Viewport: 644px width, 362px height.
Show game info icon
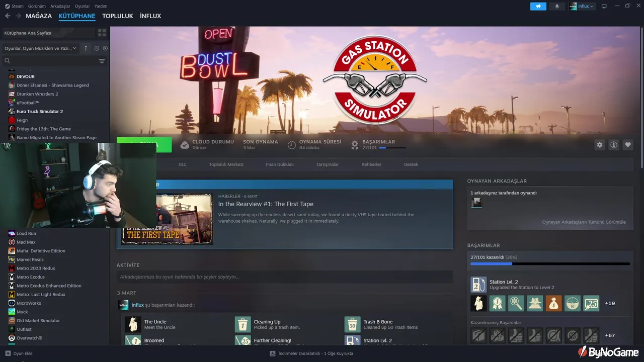pyautogui.click(x=614, y=145)
